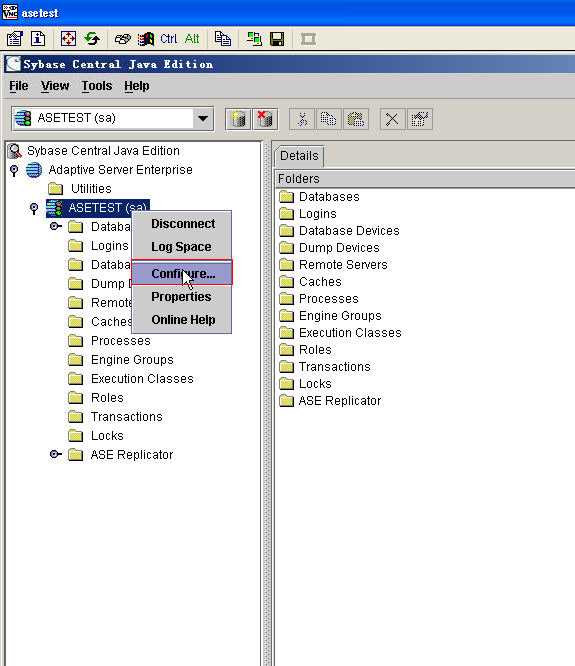Click Transactions folder icon in Details pane
The image size is (575, 666).
tap(287, 367)
